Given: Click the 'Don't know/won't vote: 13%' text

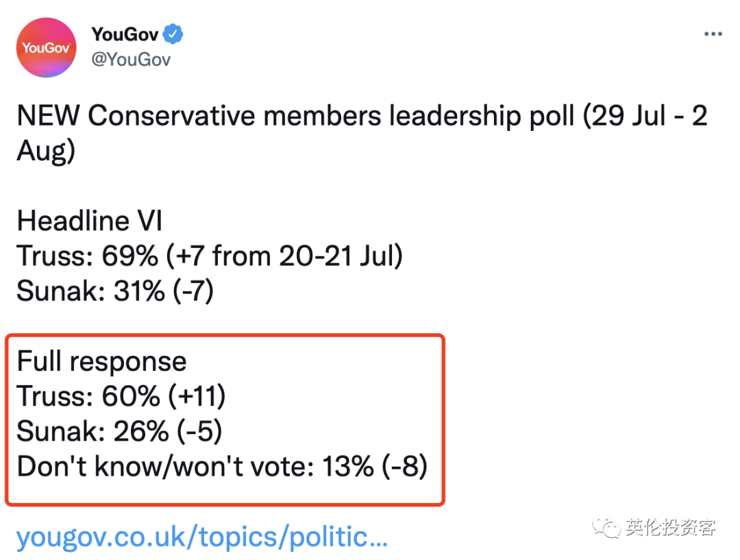Looking at the screenshot, I should click(195, 467).
